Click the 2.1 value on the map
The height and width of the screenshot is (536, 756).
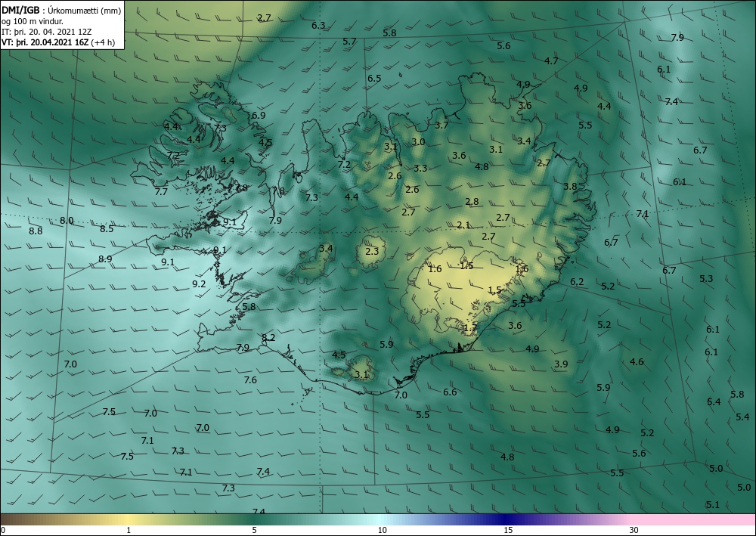click(463, 225)
